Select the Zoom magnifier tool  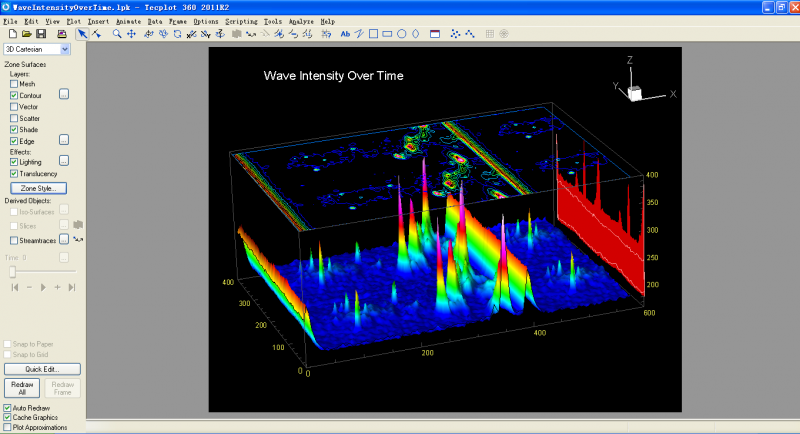pyautogui.click(x=117, y=34)
